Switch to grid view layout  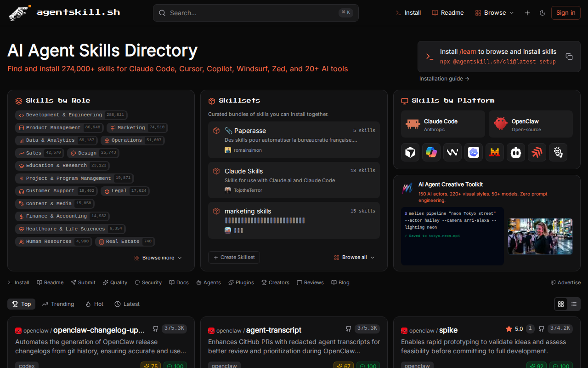[561, 304]
